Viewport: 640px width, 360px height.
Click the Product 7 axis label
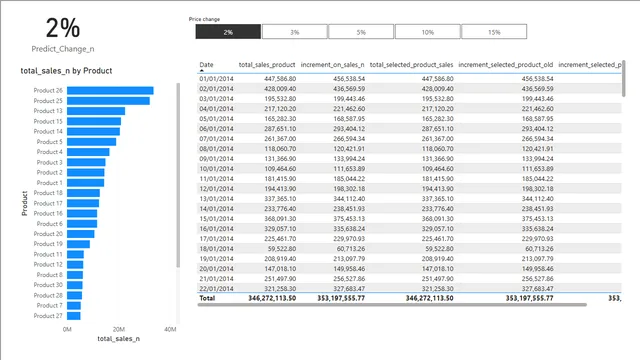50,306
